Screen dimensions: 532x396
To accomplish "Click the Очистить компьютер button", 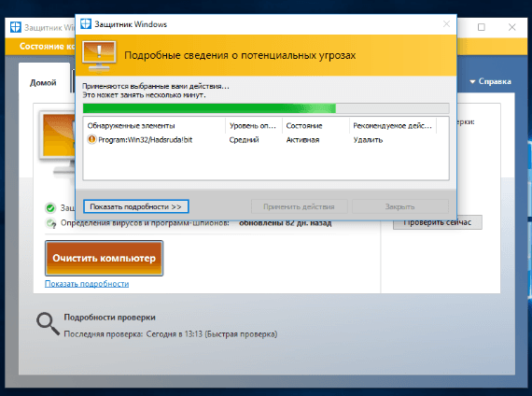I will pyautogui.click(x=104, y=258).
